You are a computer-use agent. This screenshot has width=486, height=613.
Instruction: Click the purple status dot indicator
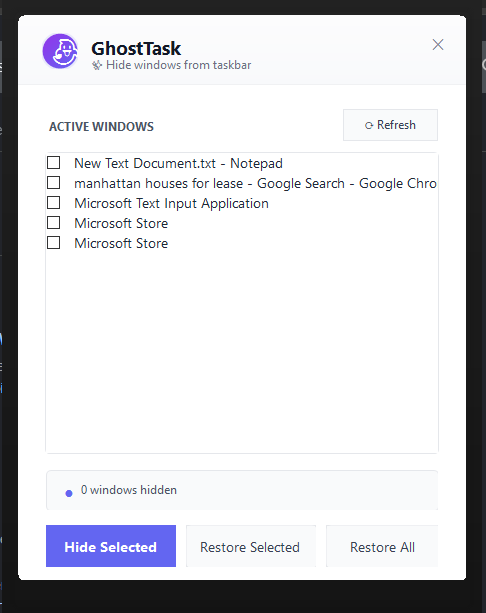69,493
